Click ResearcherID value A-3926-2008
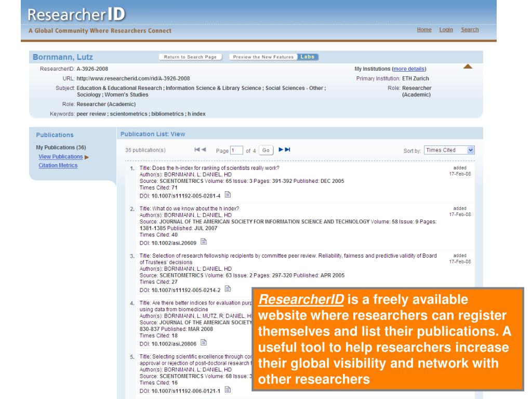 [x=92, y=69]
